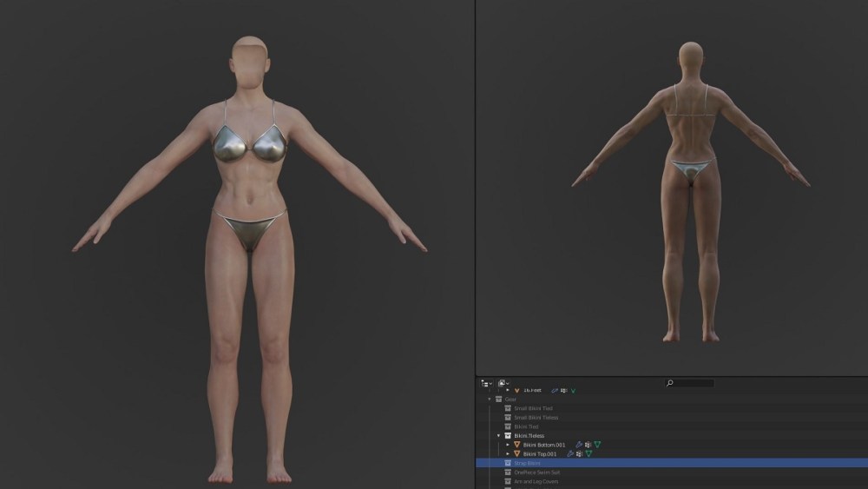Click the Gear collection icon
The image size is (868, 489).
[x=499, y=400]
